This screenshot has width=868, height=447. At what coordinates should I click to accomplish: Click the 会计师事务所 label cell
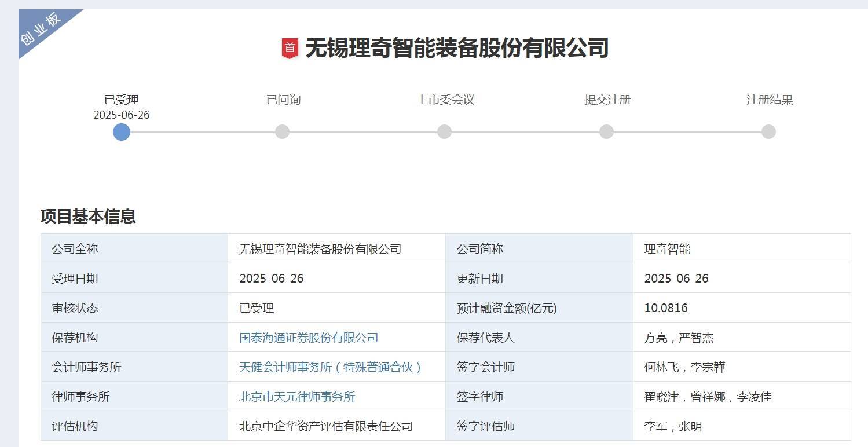pyautogui.click(x=134, y=367)
